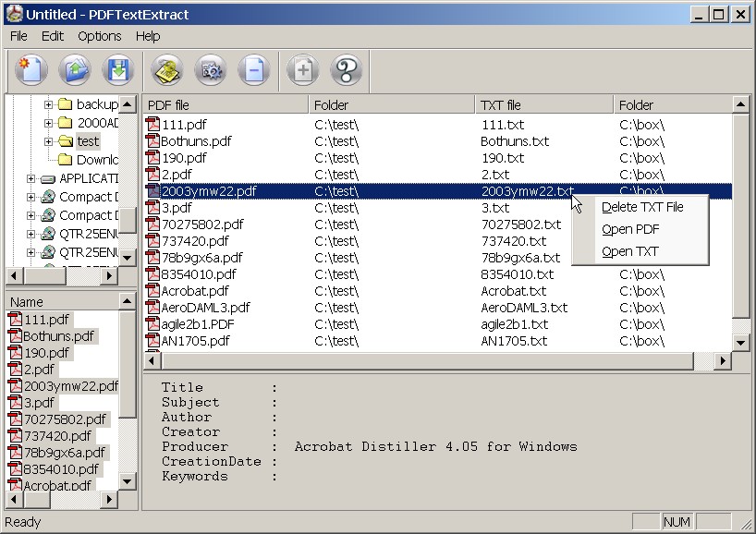Click the yellow extract text toolbar icon
Screen dimensions: 756x534
click(167, 70)
